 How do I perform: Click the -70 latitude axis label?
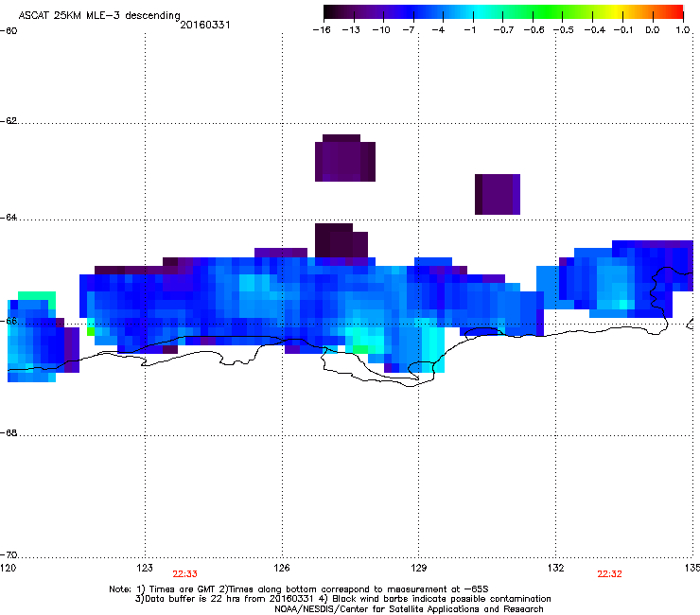[9, 555]
